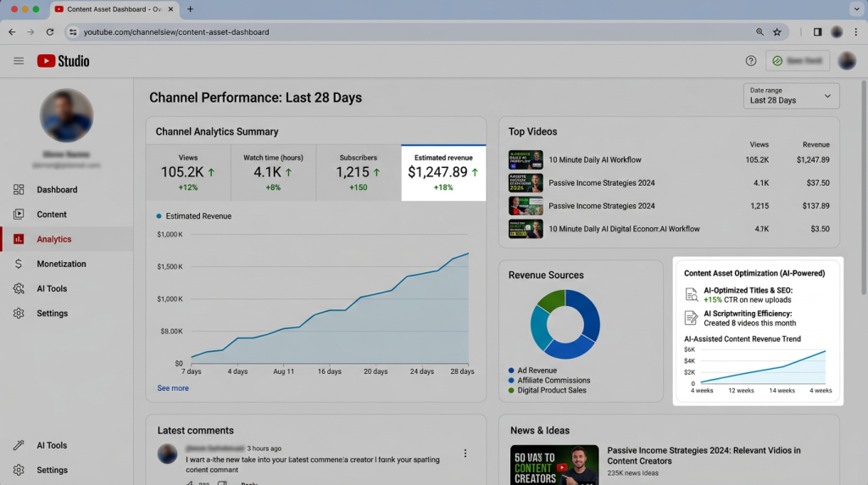The width and height of the screenshot is (868, 485).
Task: Open the hamburger navigation menu
Action: pos(19,61)
